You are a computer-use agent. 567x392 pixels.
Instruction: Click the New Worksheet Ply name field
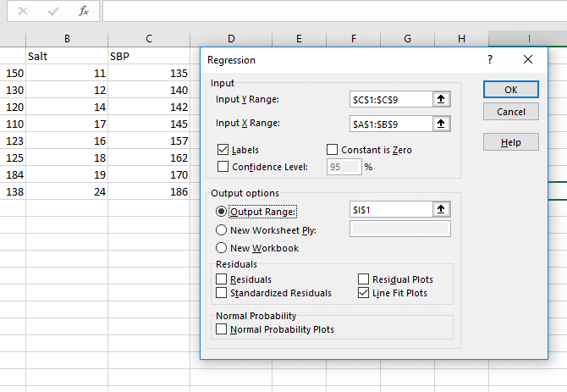pyautogui.click(x=400, y=229)
